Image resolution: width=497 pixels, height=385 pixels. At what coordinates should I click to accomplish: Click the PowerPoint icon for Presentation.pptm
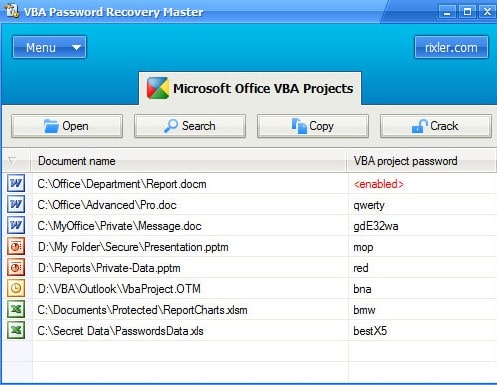[16, 246]
